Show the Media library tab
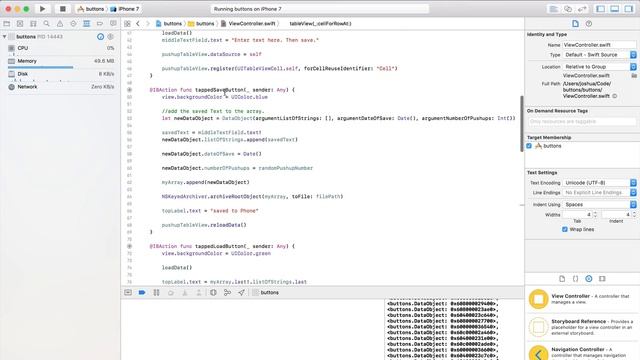Image resolution: width=640 pixels, height=360 pixels. (602, 279)
